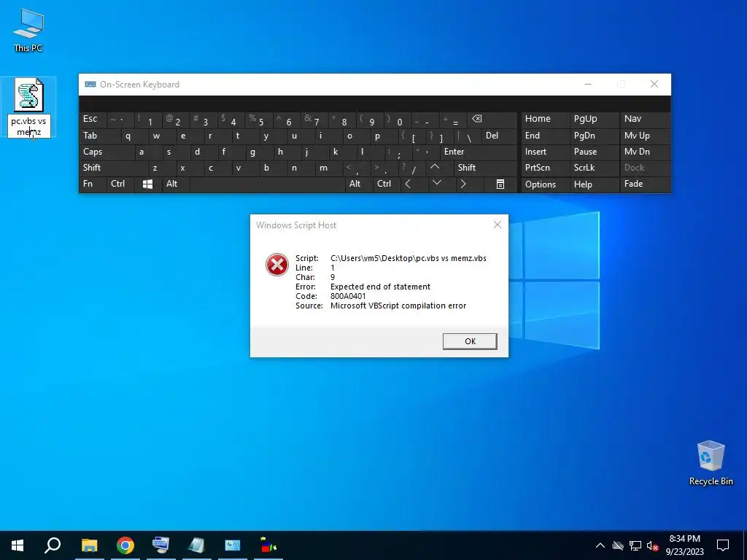Toggle the right Alt key

pyautogui.click(x=358, y=184)
